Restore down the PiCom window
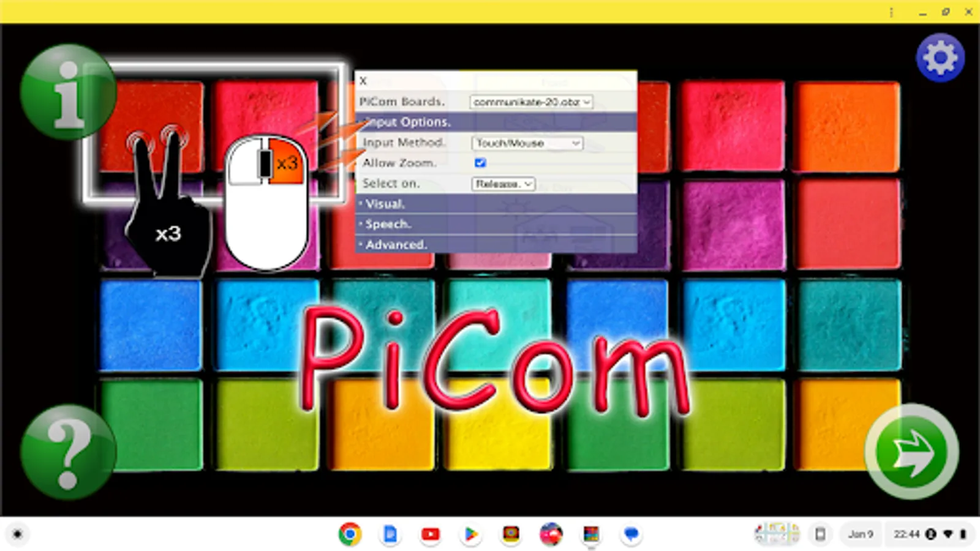This screenshot has height=551, width=980. pos(946,12)
